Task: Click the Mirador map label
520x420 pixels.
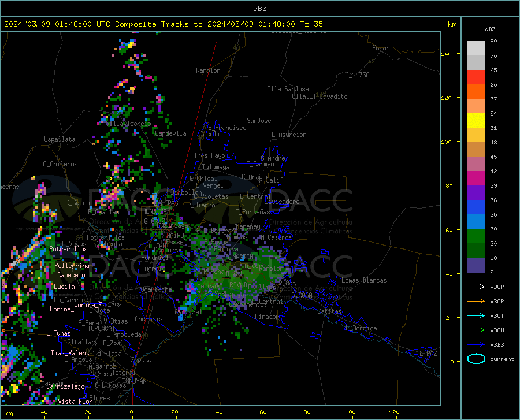Action: [266, 317]
